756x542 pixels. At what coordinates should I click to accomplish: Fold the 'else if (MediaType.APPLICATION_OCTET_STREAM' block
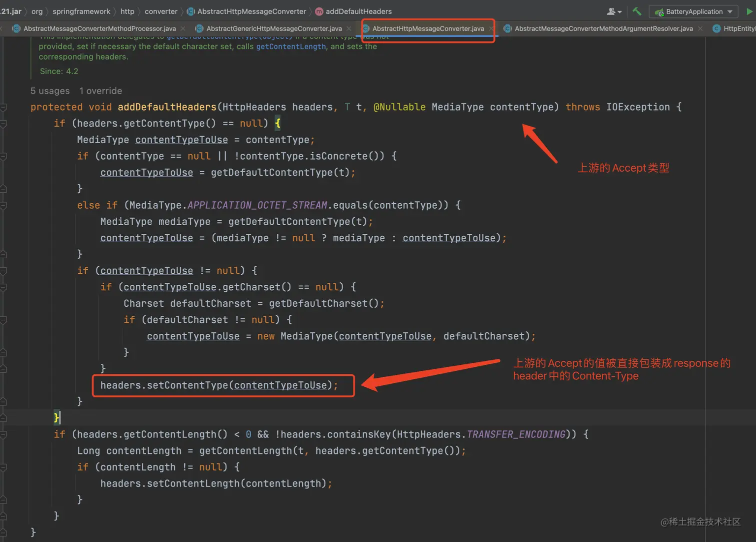(3, 205)
